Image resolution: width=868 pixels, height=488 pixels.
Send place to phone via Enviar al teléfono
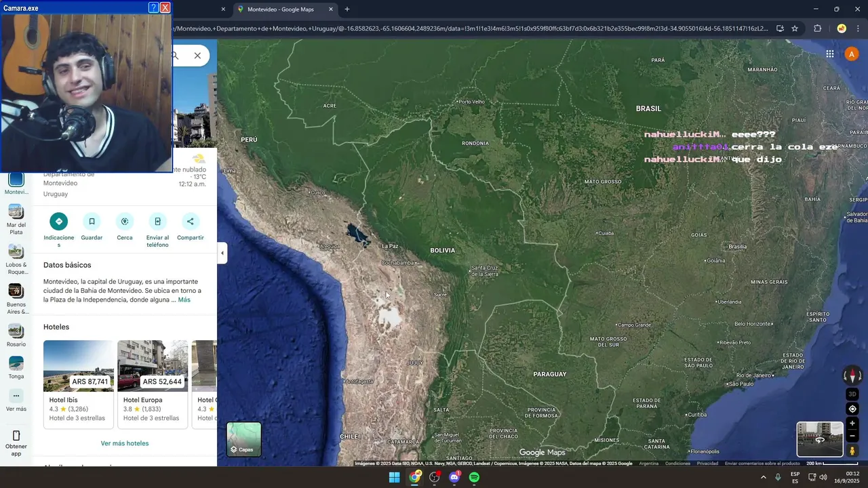click(157, 229)
